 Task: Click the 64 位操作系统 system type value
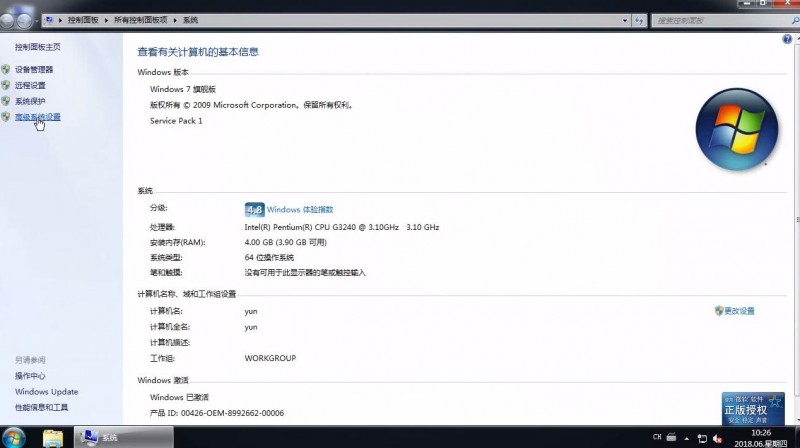click(x=269, y=258)
